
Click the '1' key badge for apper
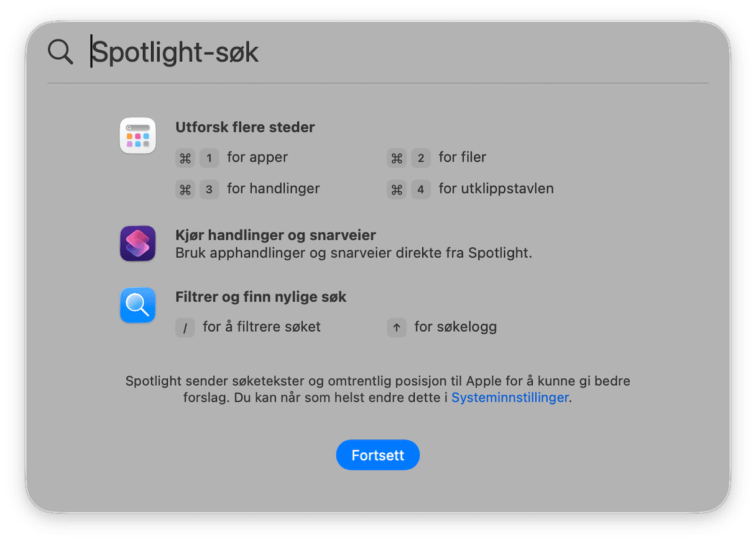point(209,158)
